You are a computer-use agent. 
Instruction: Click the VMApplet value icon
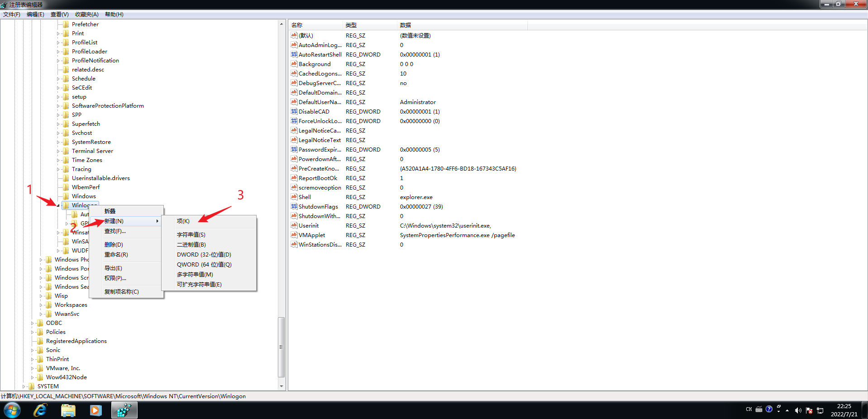point(294,235)
